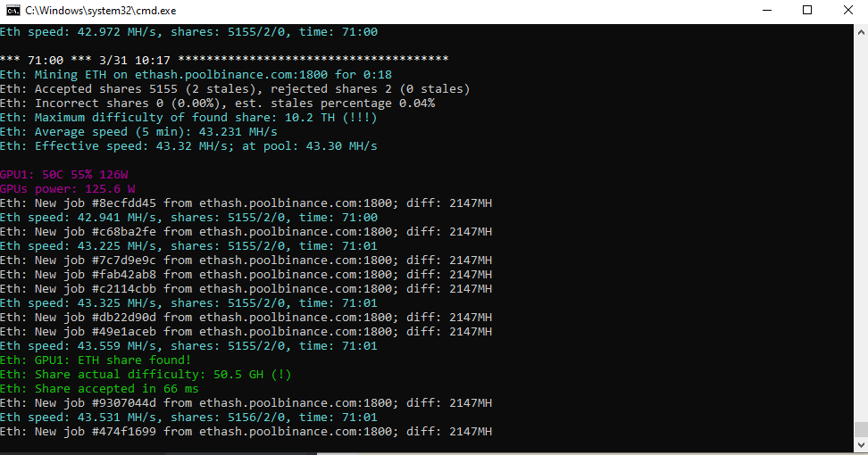The image size is (868, 455).
Task: Click the title text C:\Windows\system32\cmd.exe
Action: click(x=101, y=11)
